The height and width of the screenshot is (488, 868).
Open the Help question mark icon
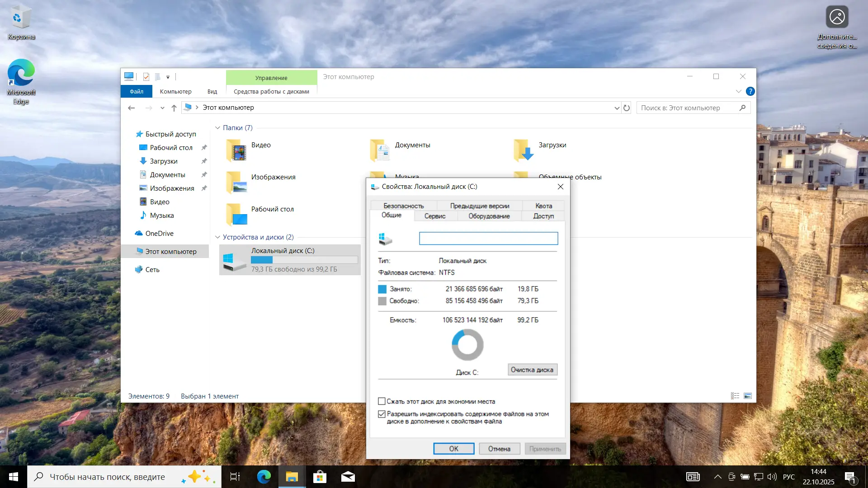coord(750,91)
